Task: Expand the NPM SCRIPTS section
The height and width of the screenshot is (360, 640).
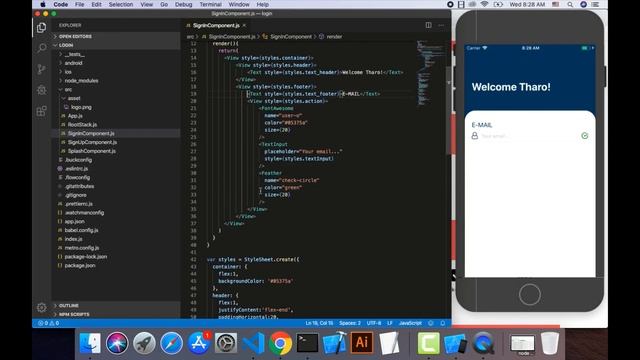Action: (x=116, y=314)
